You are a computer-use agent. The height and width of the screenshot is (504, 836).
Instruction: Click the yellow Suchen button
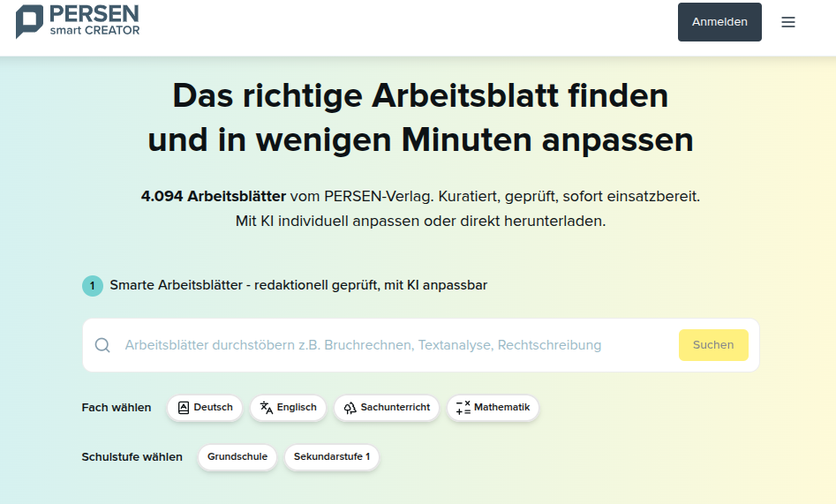[713, 345]
